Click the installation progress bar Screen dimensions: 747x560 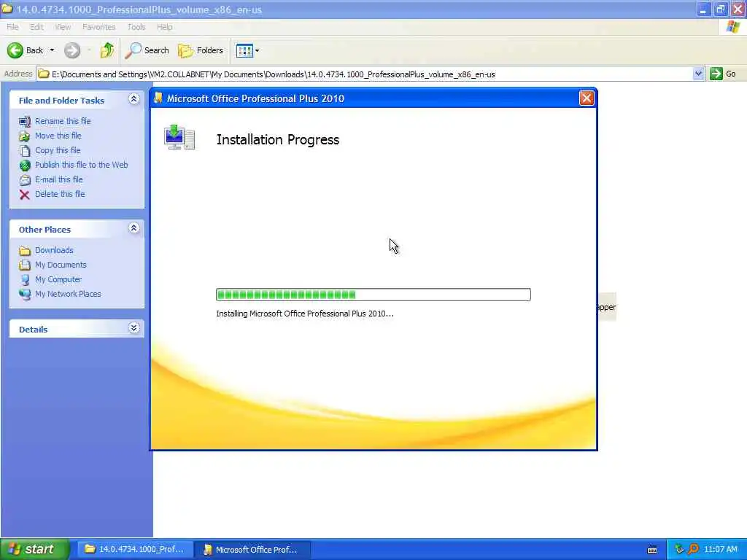coord(373,295)
